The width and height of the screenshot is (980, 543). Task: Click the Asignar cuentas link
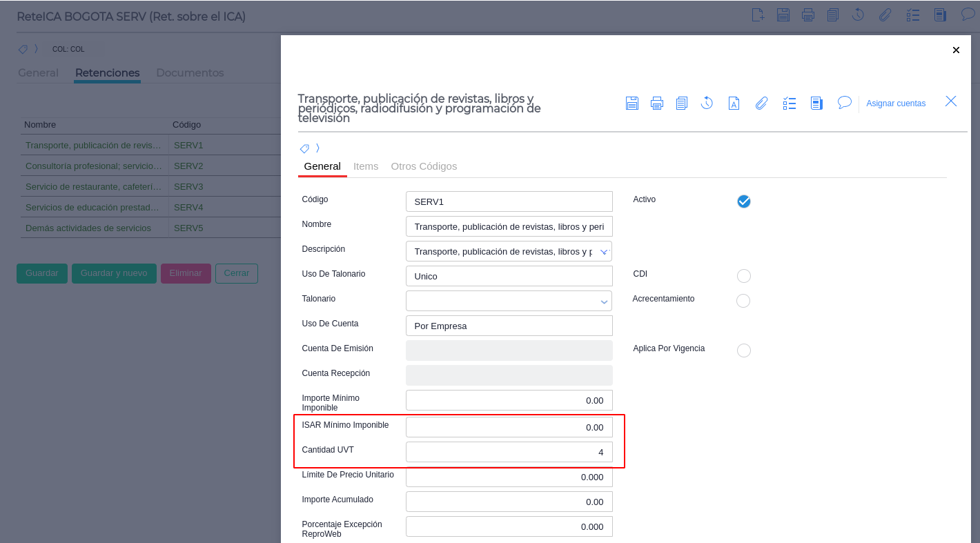896,103
